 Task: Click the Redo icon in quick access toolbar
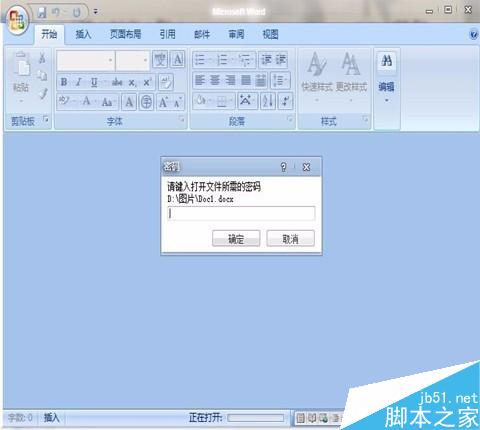point(77,13)
